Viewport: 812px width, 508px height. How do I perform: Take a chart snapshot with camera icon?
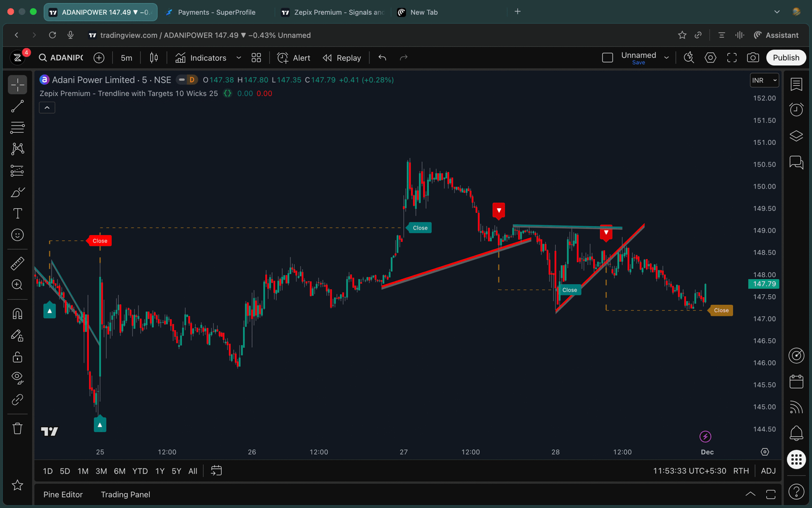pyautogui.click(x=753, y=58)
